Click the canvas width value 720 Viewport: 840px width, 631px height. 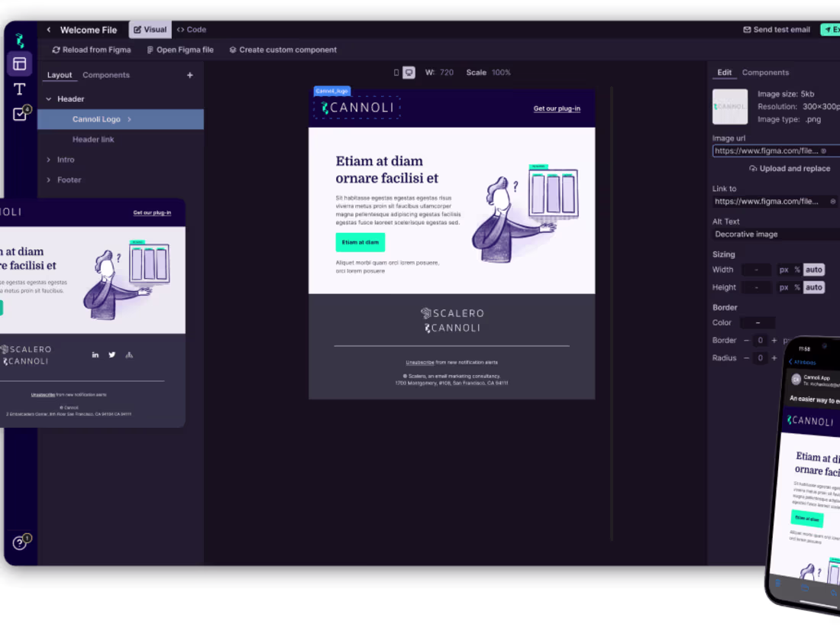446,73
